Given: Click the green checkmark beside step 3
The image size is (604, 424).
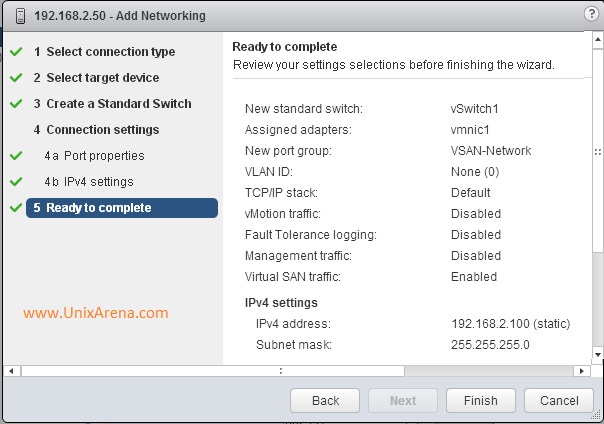Looking at the screenshot, I should (16, 103).
